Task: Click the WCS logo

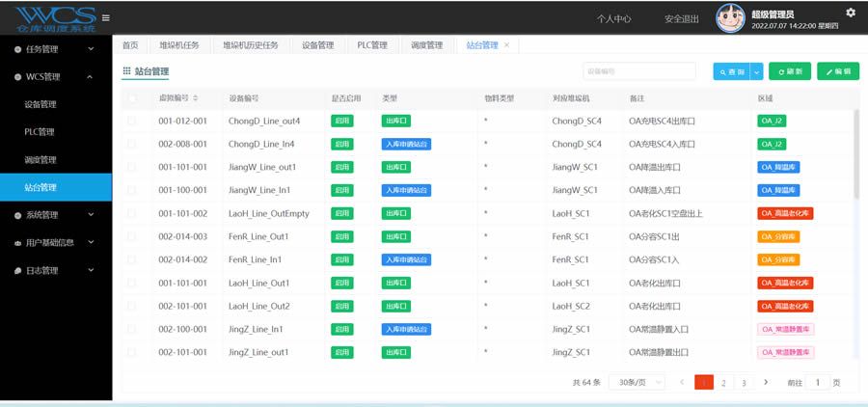Action: pyautogui.click(x=55, y=19)
